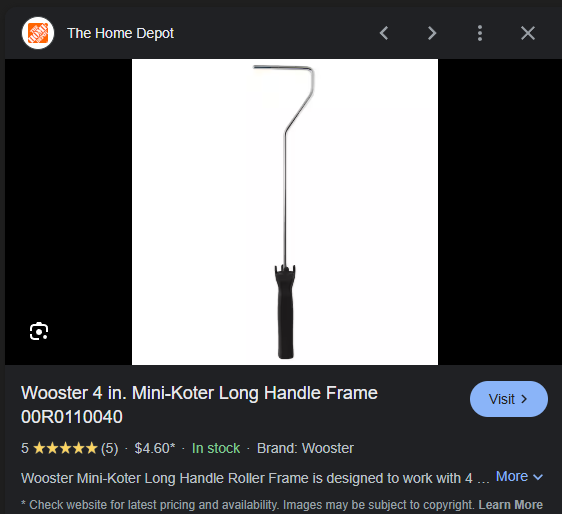Click the Visit button
The image size is (562, 514).
click(509, 399)
